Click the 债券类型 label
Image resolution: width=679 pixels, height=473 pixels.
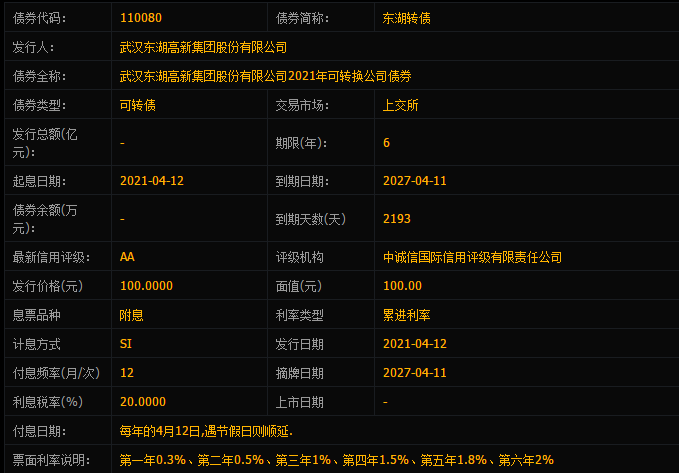coord(39,105)
